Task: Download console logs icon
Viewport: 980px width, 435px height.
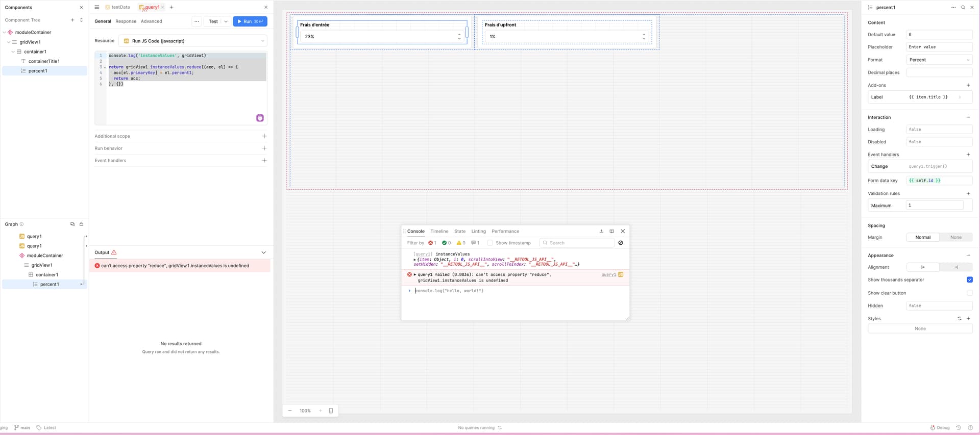Action: click(601, 232)
